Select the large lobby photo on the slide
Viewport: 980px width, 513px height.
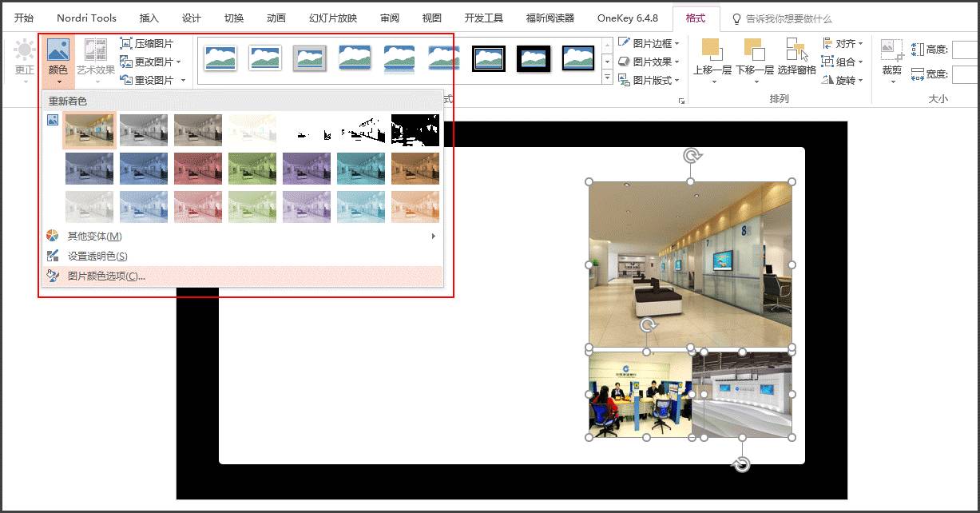691,264
